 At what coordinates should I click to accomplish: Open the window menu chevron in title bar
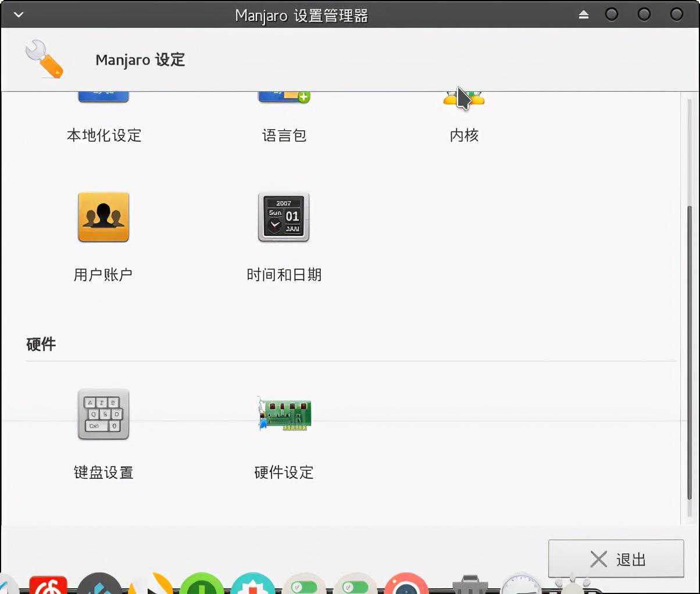[19, 15]
